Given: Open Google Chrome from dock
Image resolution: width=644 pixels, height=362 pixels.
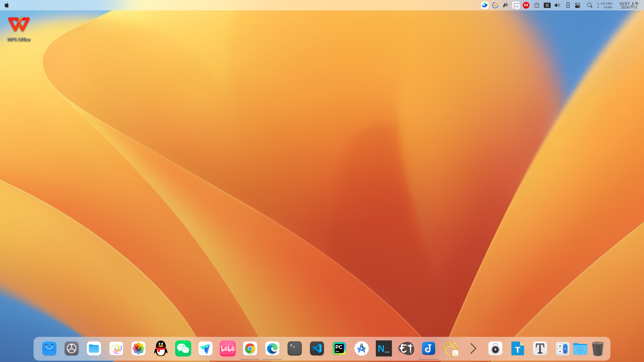Looking at the screenshot, I should pyautogui.click(x=250, y=349).
